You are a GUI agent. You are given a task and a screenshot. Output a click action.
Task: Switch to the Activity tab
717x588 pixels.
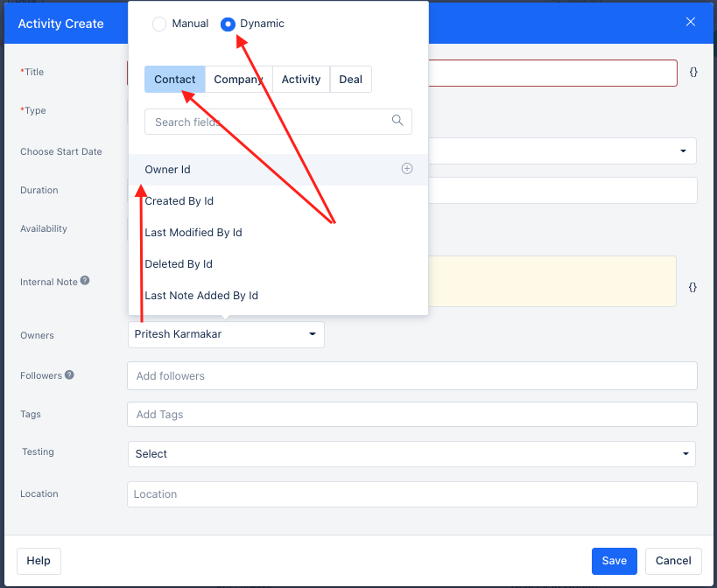click(x=301, y=79)
